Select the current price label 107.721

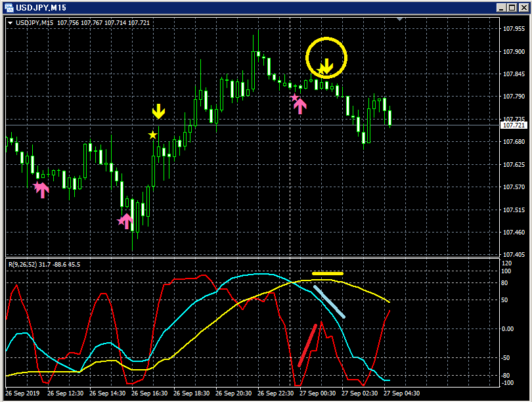(x=514, y=125)
